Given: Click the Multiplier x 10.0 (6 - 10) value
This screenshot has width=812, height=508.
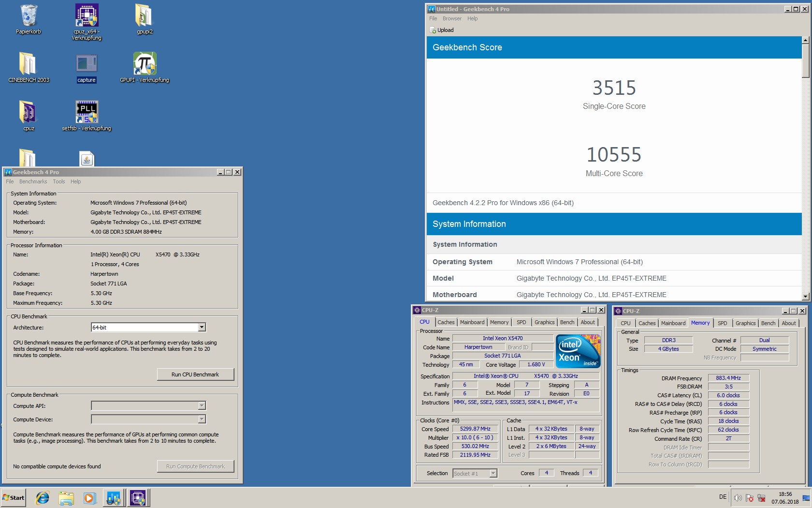Looking at the screenshot, I should click(475, 438).
